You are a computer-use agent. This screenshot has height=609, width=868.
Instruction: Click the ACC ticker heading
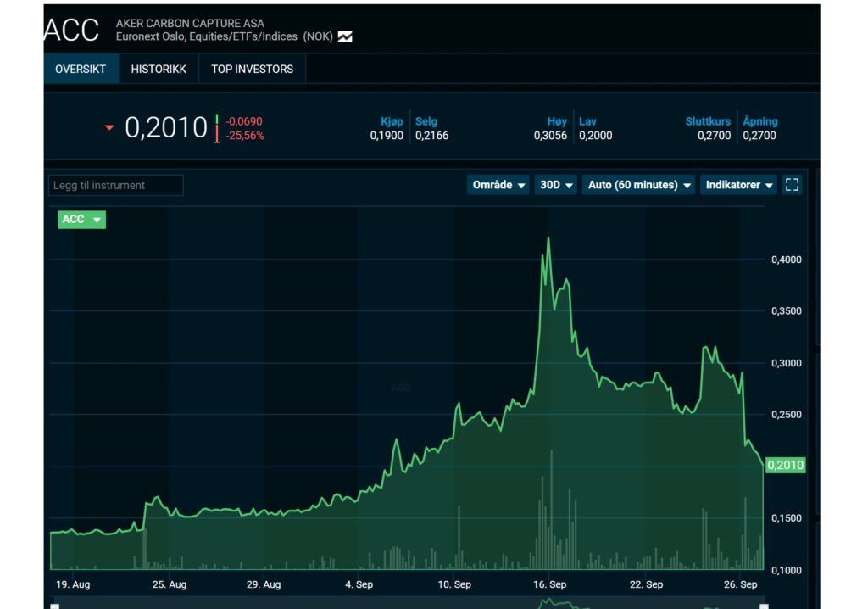coord(71,31)
